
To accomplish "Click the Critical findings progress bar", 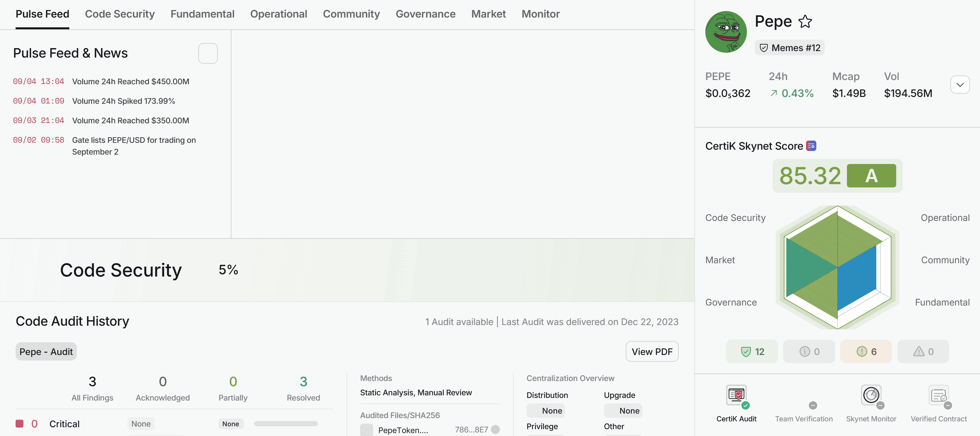I will (x=286, y=423).
